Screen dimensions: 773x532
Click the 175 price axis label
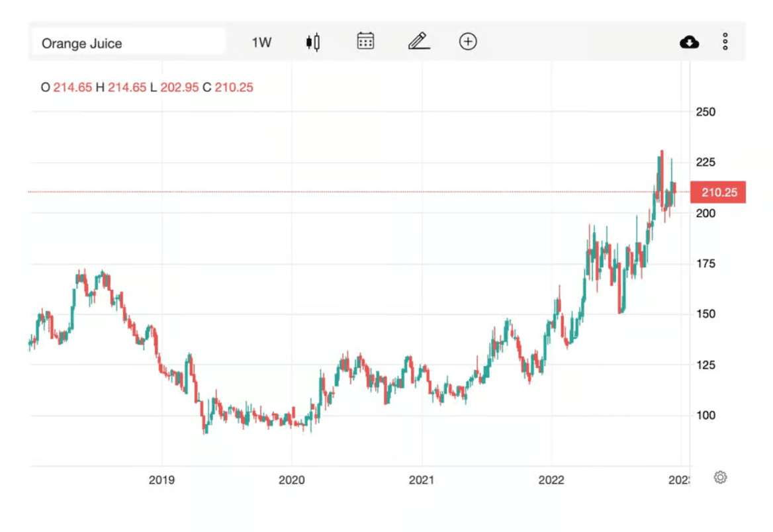point(705,264)
